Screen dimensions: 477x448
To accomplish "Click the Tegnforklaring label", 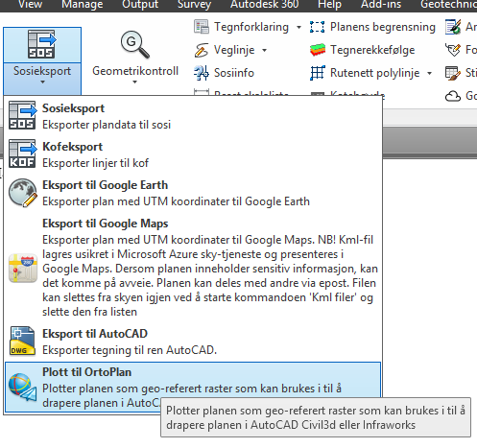I will tap(251, 27).
